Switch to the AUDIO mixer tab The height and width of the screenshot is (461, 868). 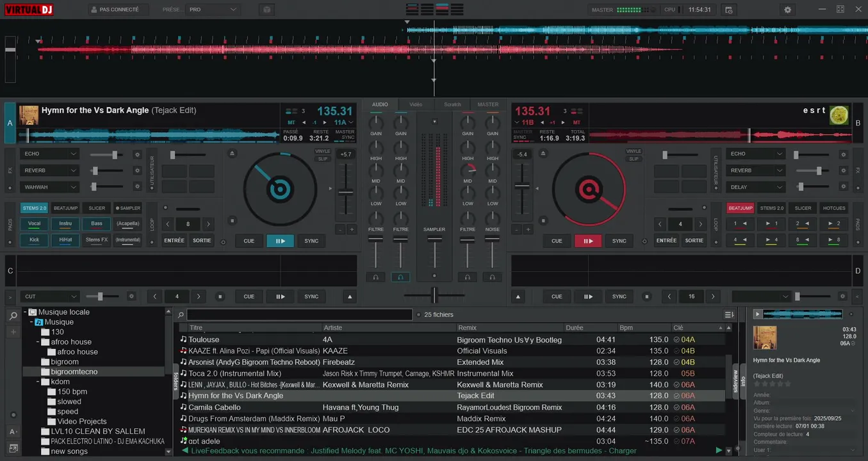pos(380,104)
